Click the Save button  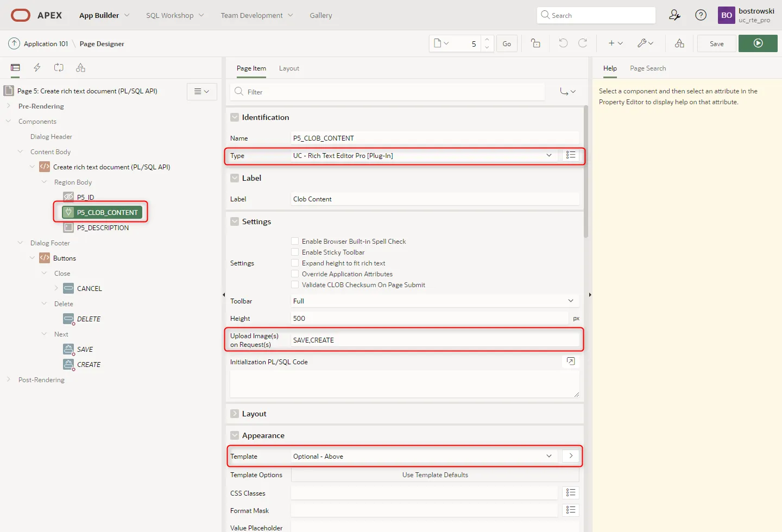[716, 43]
